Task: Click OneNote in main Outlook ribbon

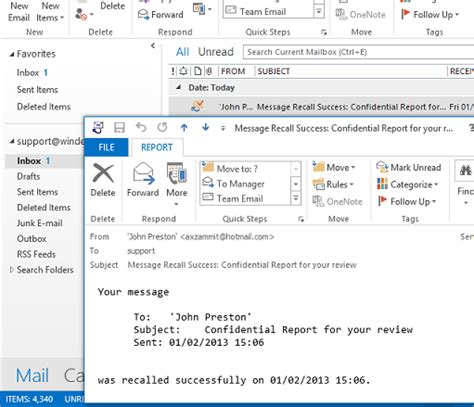Action: [x=360, y=15]
